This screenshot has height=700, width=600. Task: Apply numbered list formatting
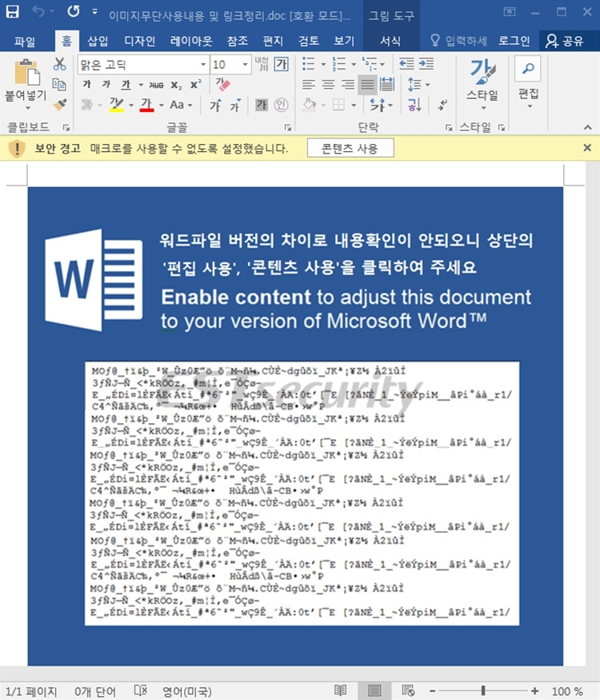coord(339,64)
